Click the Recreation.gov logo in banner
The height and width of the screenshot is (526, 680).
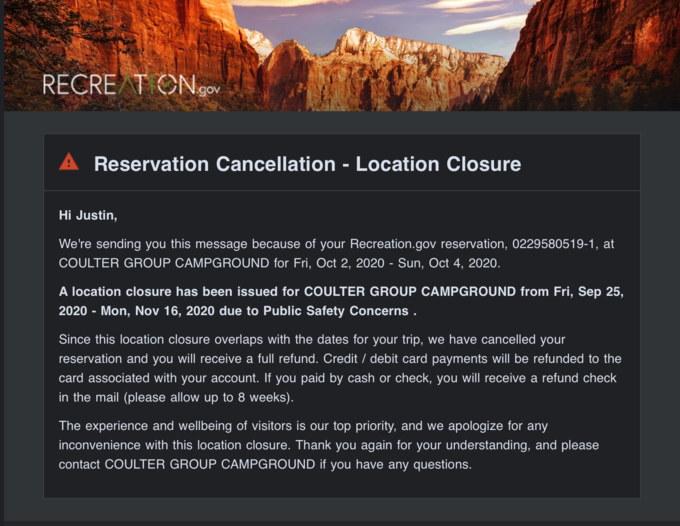[x=131, y=85]
